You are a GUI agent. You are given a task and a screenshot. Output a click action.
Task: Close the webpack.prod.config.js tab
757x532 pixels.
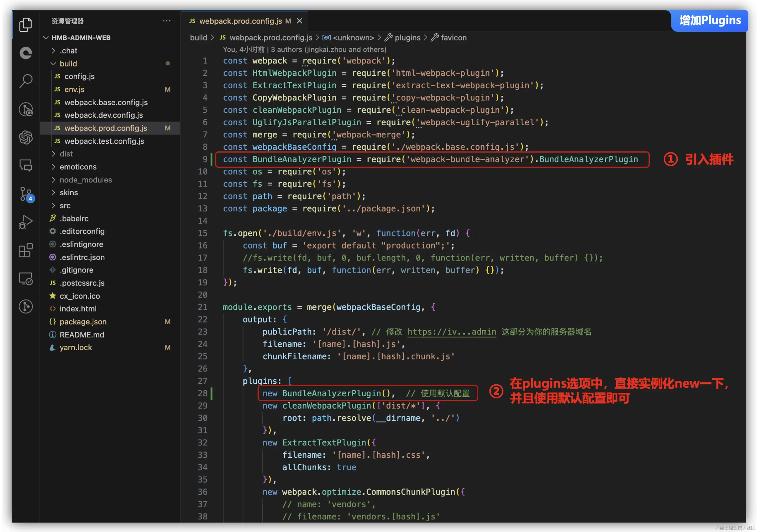click(299, 21)
